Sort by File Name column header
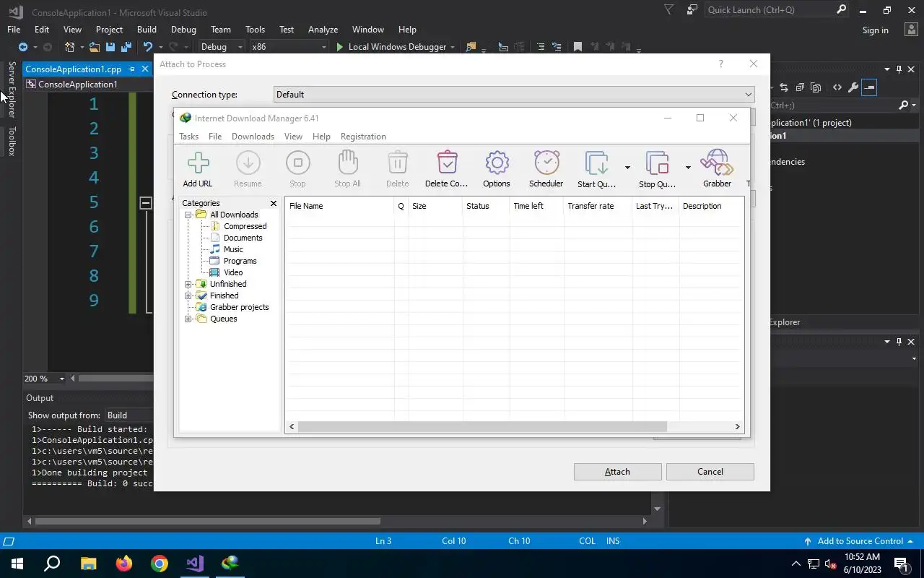Viewport: 924px width, 578px height. click(339, 206)
